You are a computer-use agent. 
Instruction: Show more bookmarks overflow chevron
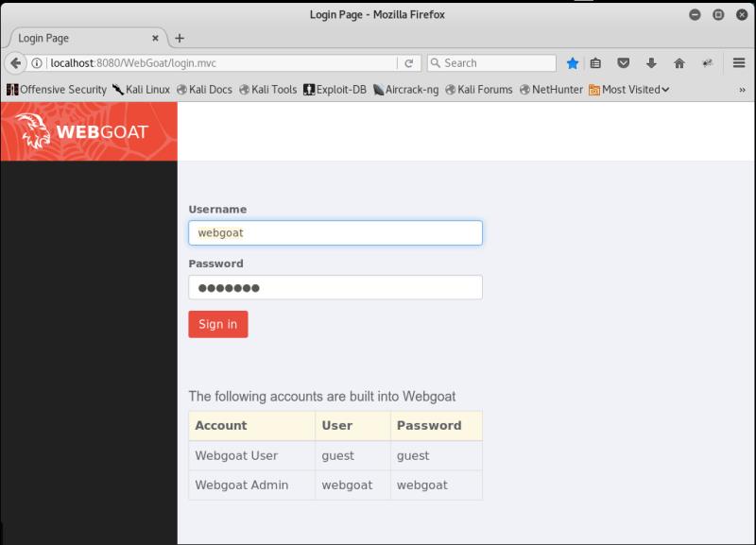742,90
